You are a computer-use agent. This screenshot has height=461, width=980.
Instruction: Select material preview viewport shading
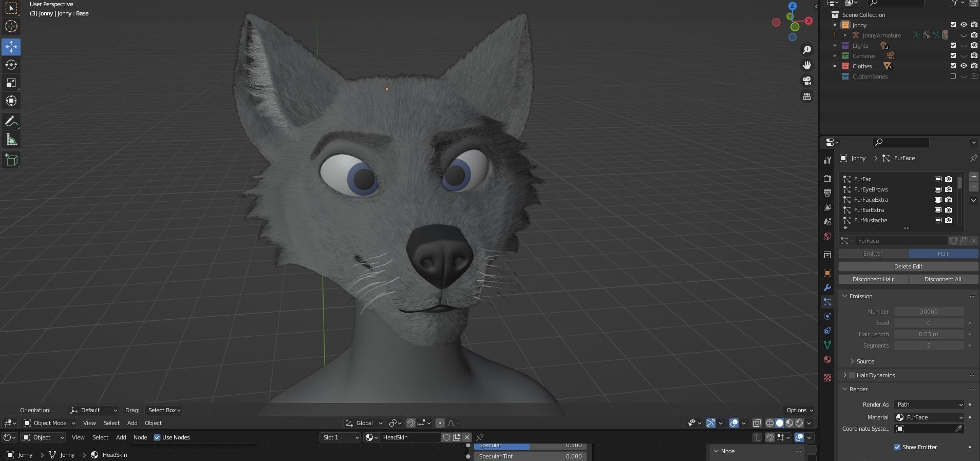click(789, 423)
